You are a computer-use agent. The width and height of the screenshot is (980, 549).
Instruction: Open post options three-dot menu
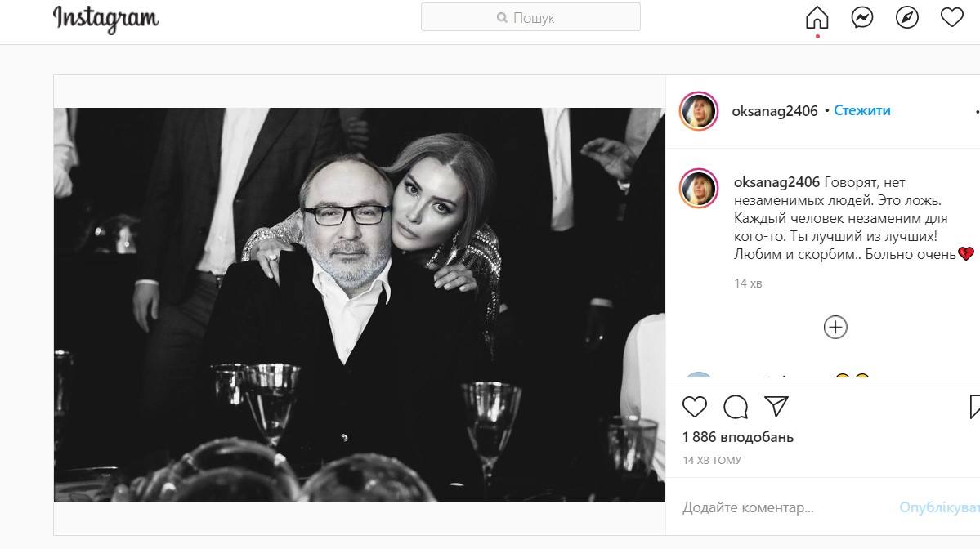[x=976, y=111]
